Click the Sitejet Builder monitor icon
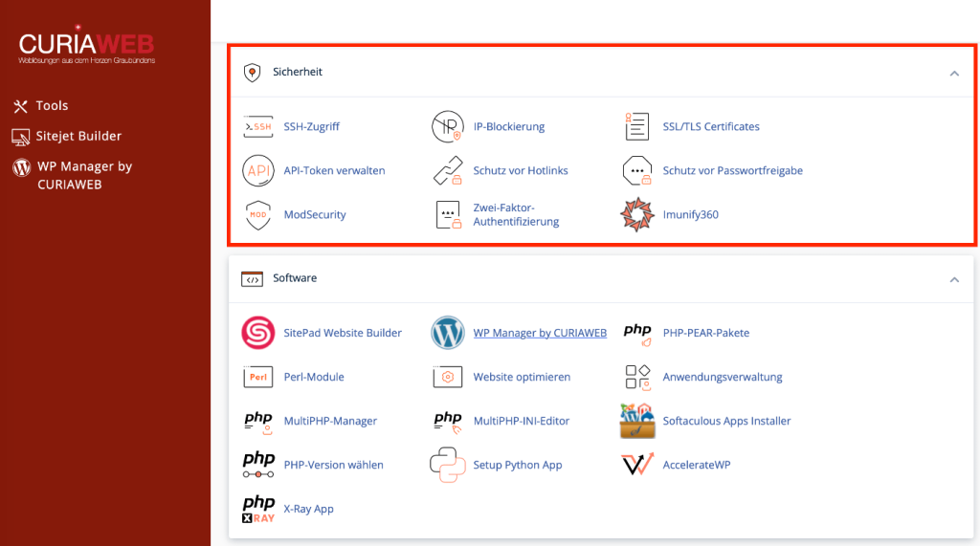The image size is (980, 546). coord(21,137)
